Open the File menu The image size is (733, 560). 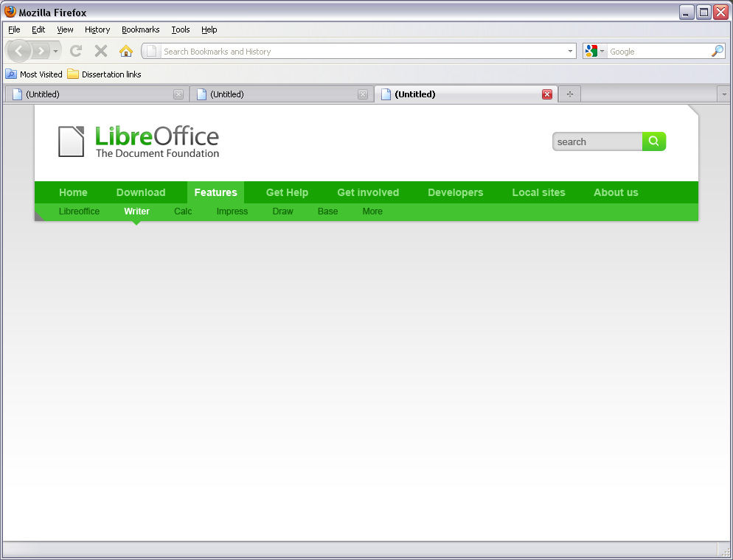click(x=14, y=29)
